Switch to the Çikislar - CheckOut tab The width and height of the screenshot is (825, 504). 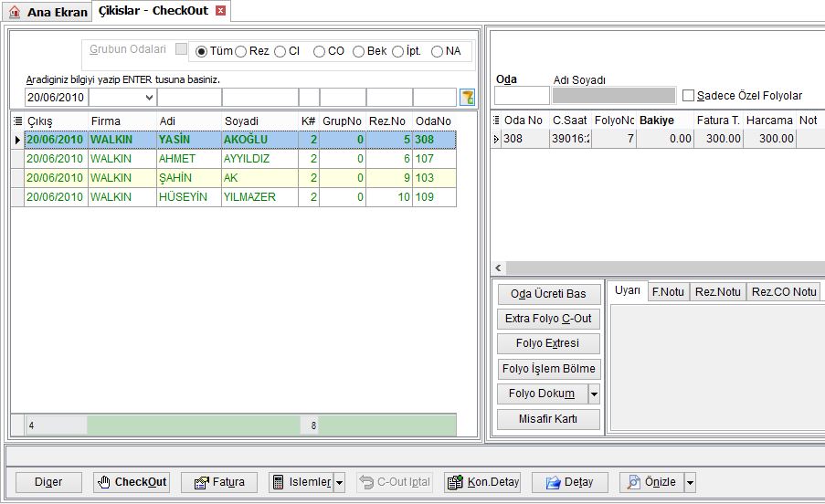click(161, 11)
